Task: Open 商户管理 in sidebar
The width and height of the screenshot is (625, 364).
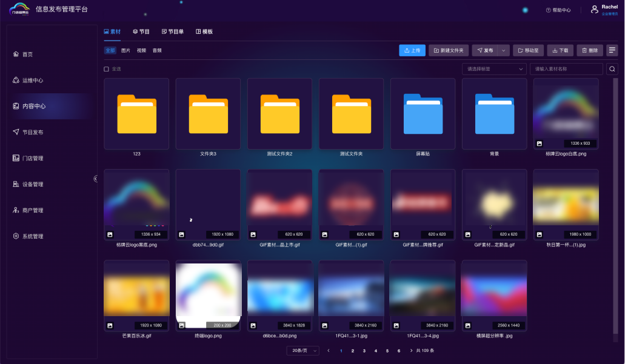Action: [28, 210]
